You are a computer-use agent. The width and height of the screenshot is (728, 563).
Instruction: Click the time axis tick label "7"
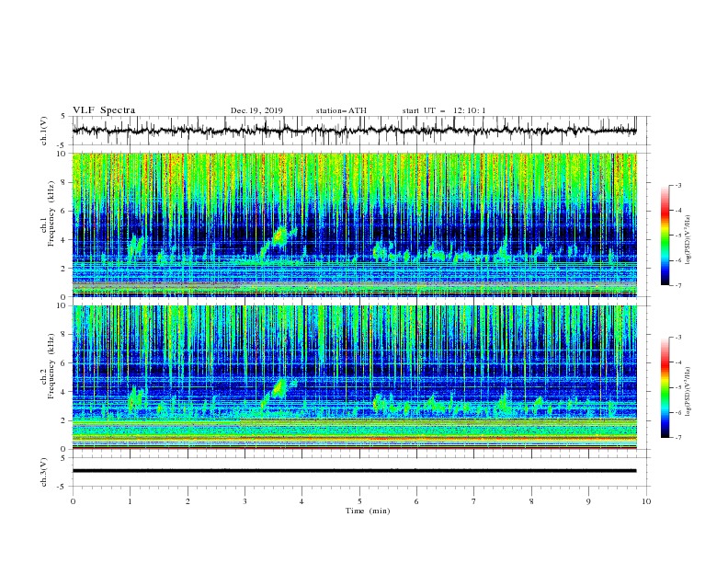pos(474,501)
